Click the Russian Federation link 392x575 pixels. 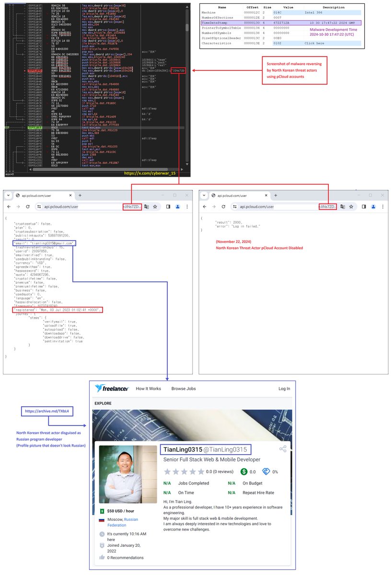click(x=123, y=522)
